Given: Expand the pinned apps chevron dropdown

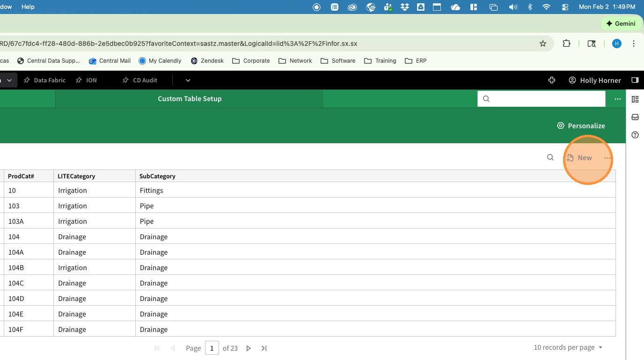Looking at the screenshot, I should point(188,80).
